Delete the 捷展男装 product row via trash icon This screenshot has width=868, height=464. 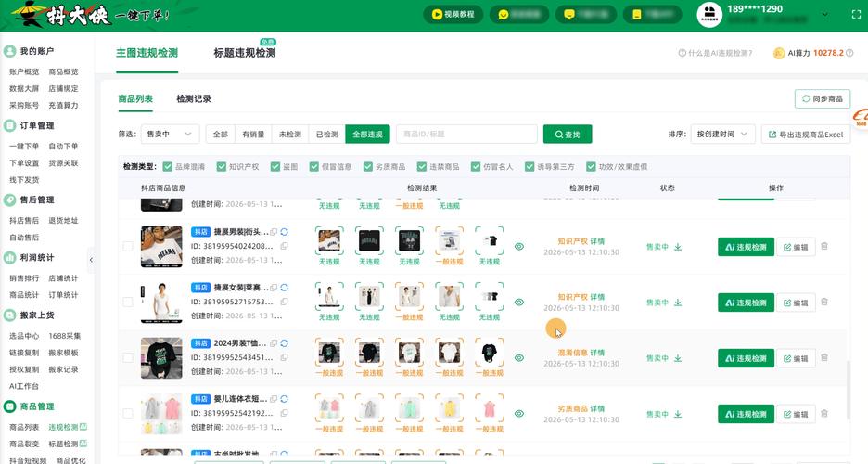pos(824,247)
